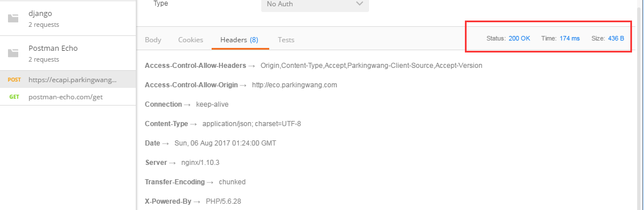Viewport: 644px width, 210px height.
Task: Click the X-Powered-By header name
Action: (x=168, y=202)
